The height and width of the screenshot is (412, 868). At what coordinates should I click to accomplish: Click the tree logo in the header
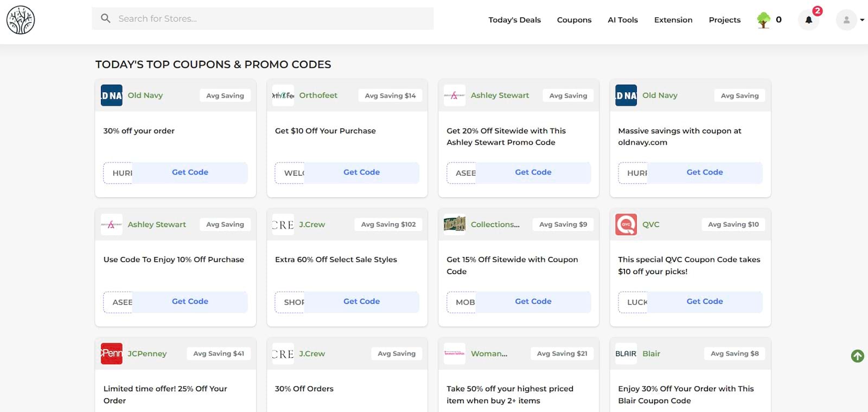click(21, 20)
